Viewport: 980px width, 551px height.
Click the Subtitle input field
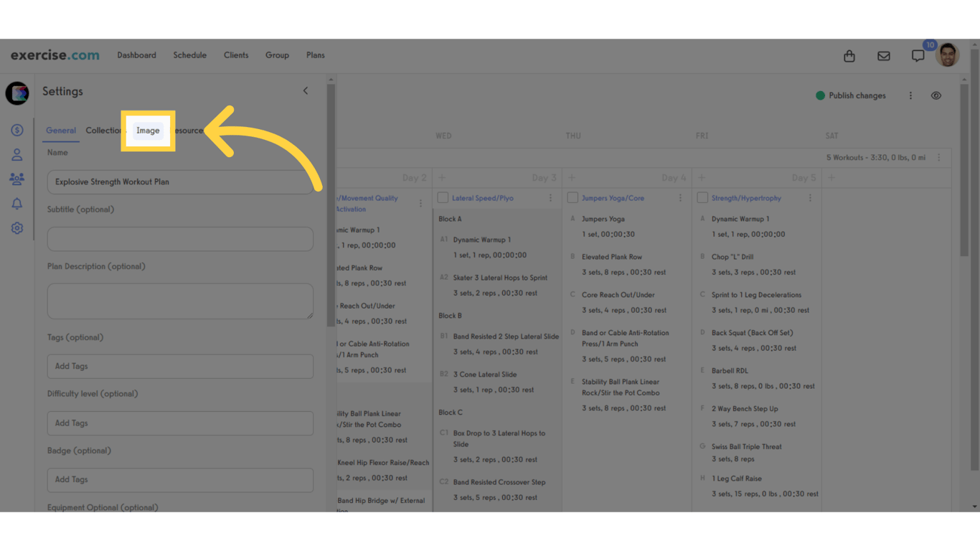coord(179,239)
